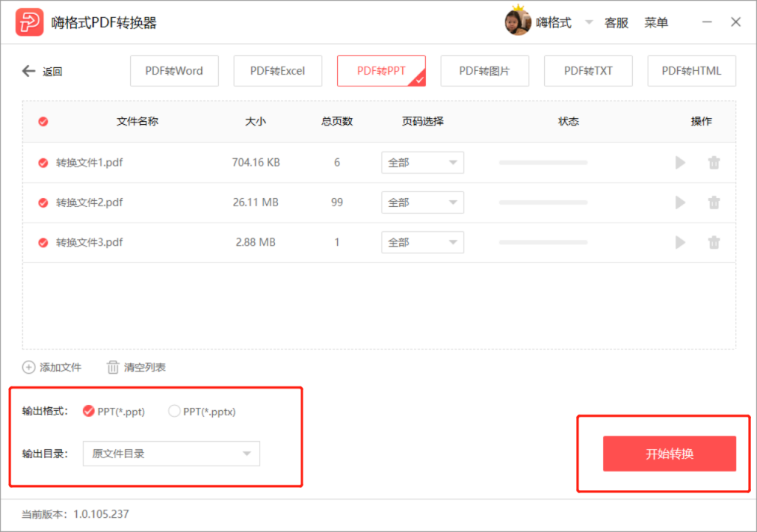This screenshot has width=757, height=532.
Task: Minimize the converter window
Action: [707, 22]
